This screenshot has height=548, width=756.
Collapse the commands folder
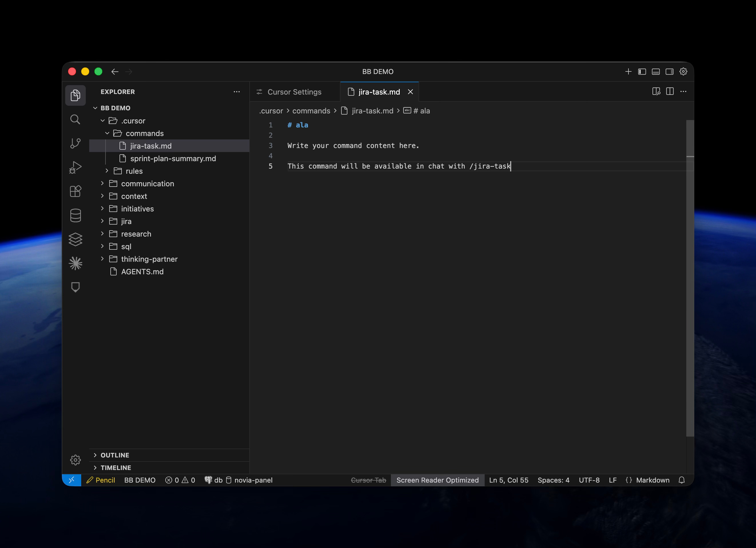coord(144,133)
